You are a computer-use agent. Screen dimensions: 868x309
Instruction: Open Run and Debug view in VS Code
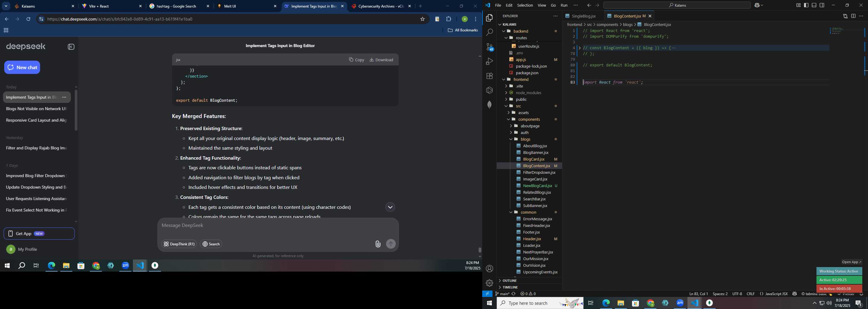click(489, 61)
